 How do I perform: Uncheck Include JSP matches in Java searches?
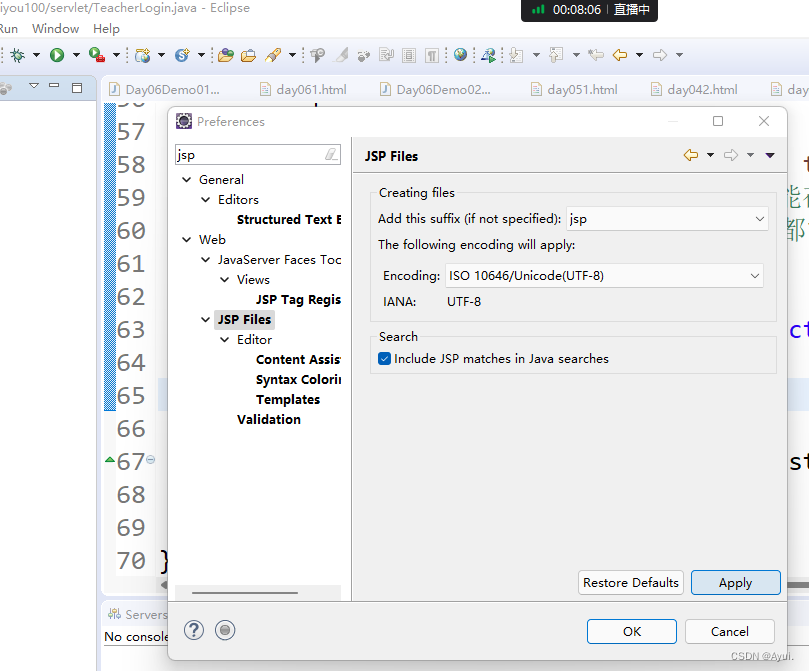384,358
